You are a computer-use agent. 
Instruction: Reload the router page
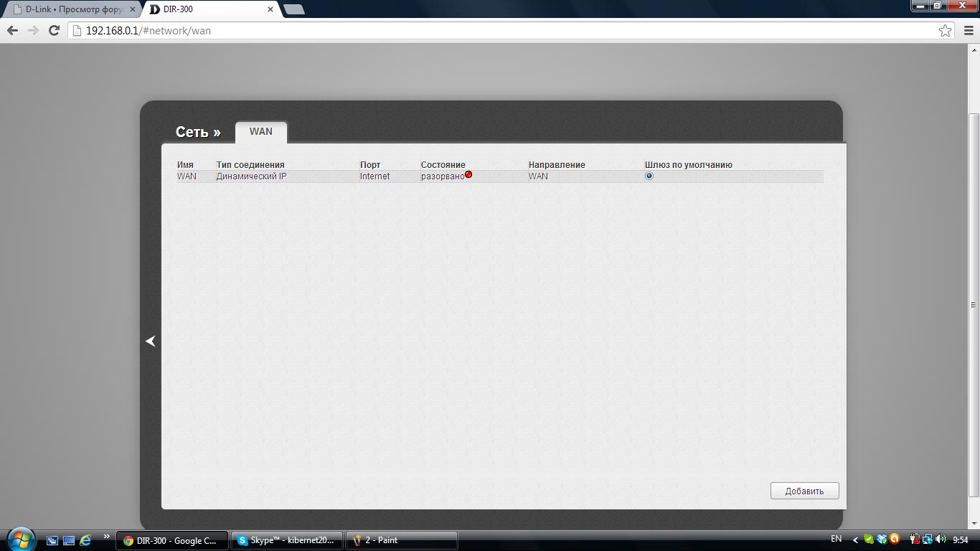tap(54, 30)
